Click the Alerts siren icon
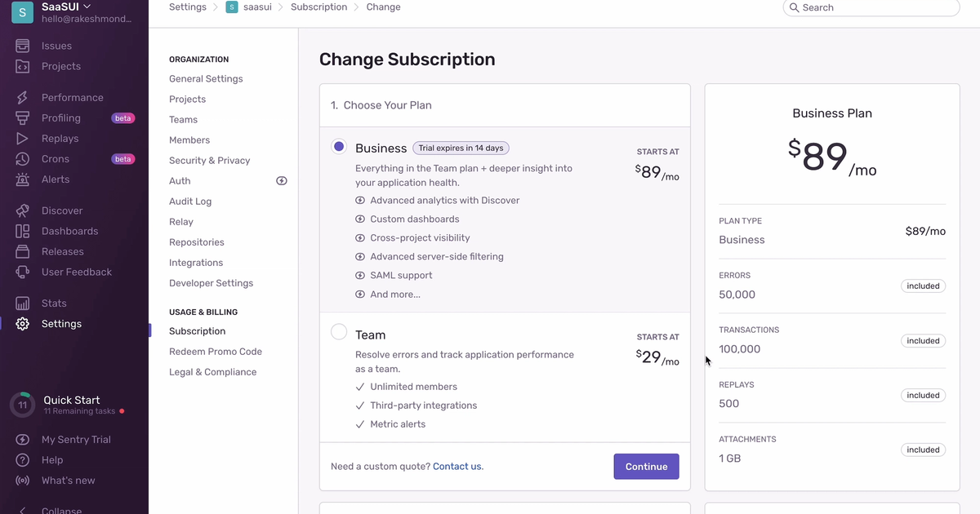Screen dimensions: 980x514 [23, 179]
